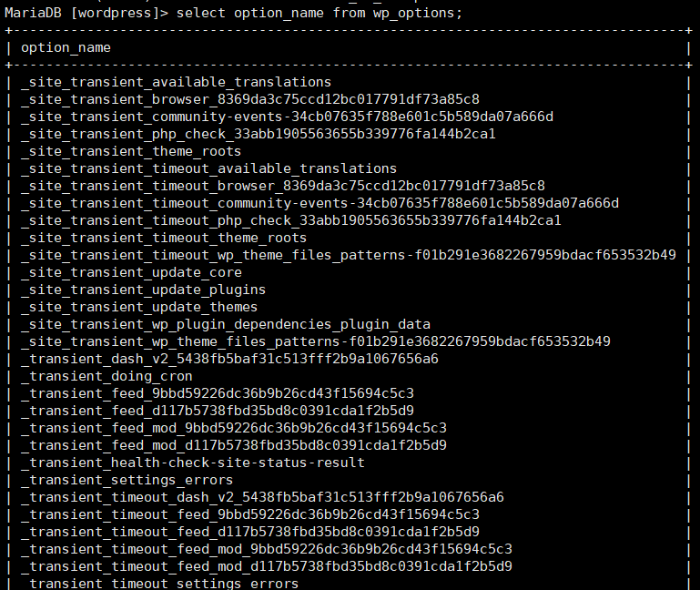The width and height of the screenshot is (700, 590).
Task: Click the _site_transient_timeout_available_translations entry
Action: 209,168
